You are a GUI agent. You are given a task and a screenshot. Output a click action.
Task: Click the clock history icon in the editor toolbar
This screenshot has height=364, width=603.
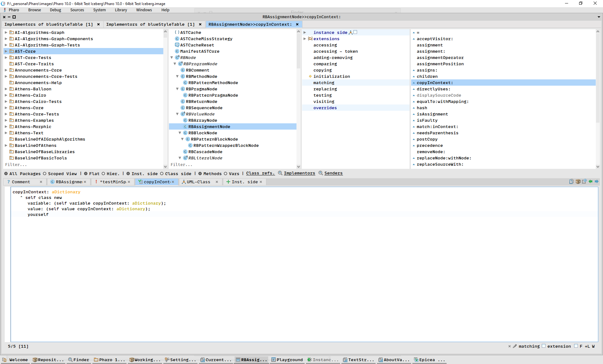click(584, 181)
